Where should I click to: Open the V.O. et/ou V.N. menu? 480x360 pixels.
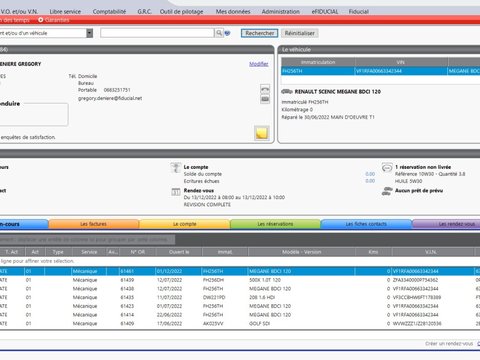pos(19,12)
